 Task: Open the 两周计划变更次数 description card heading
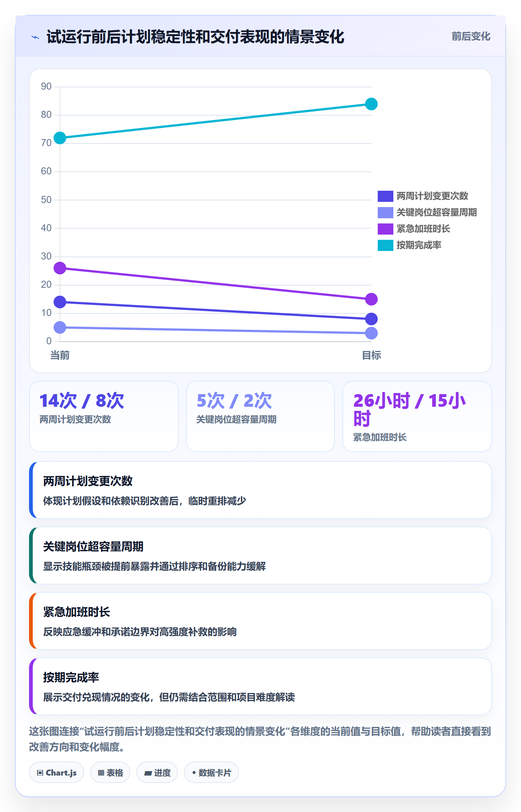click(88, 481)
